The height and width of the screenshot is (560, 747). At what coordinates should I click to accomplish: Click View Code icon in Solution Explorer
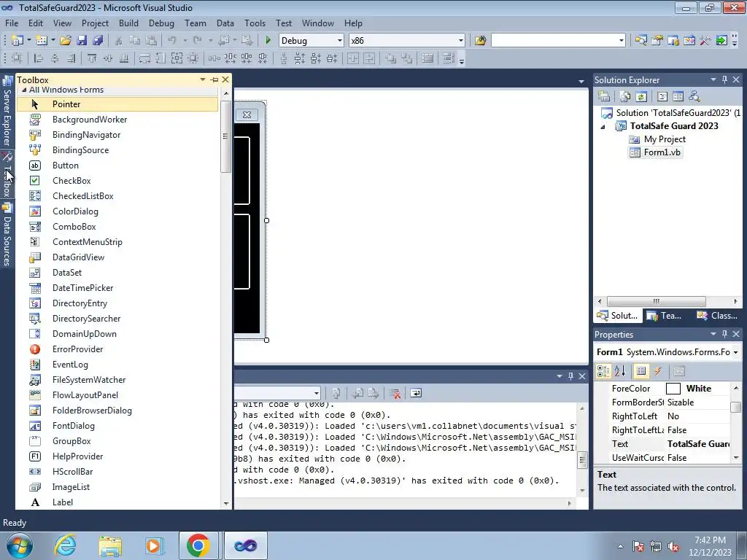662,96
